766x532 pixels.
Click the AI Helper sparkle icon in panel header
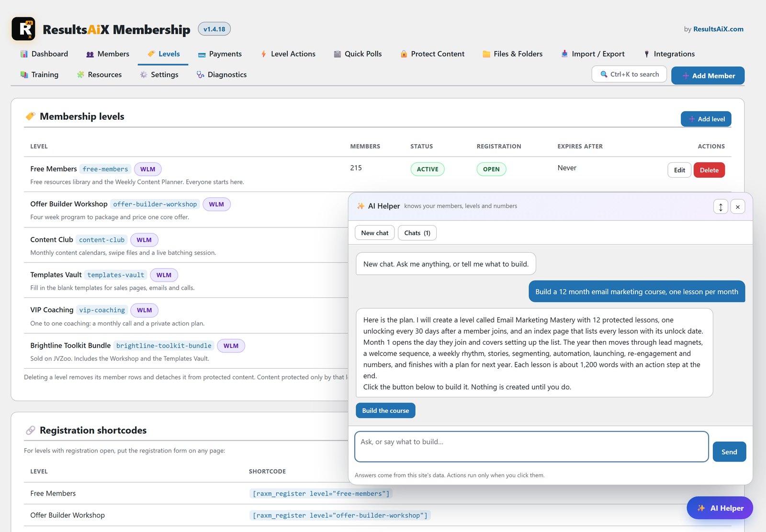360,206
